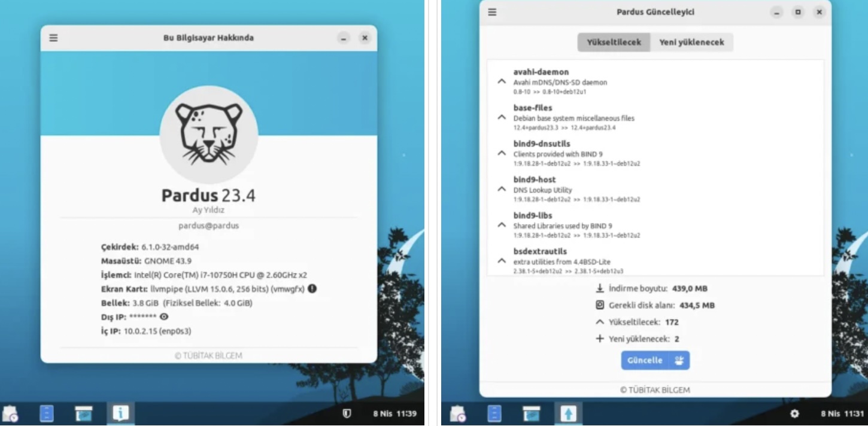The width and height of the screenshot is (868, 426).
Task: Expand the bind9-host package details
Action: (502, 189)
